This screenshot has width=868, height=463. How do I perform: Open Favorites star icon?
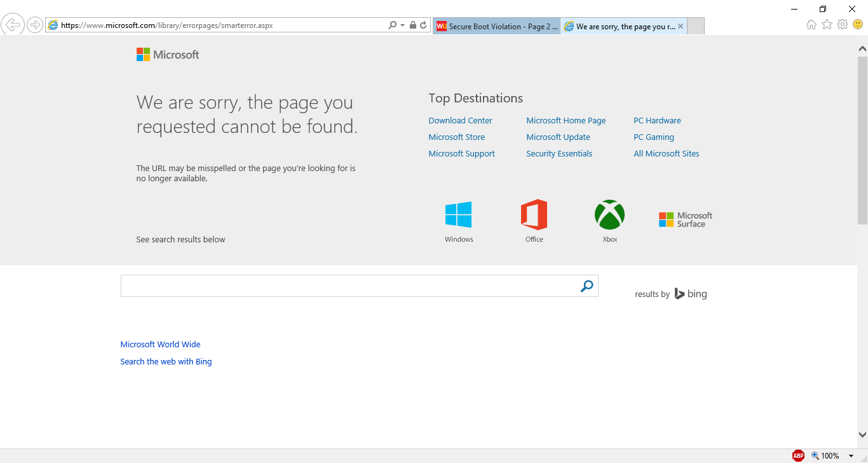pos(827,25)
